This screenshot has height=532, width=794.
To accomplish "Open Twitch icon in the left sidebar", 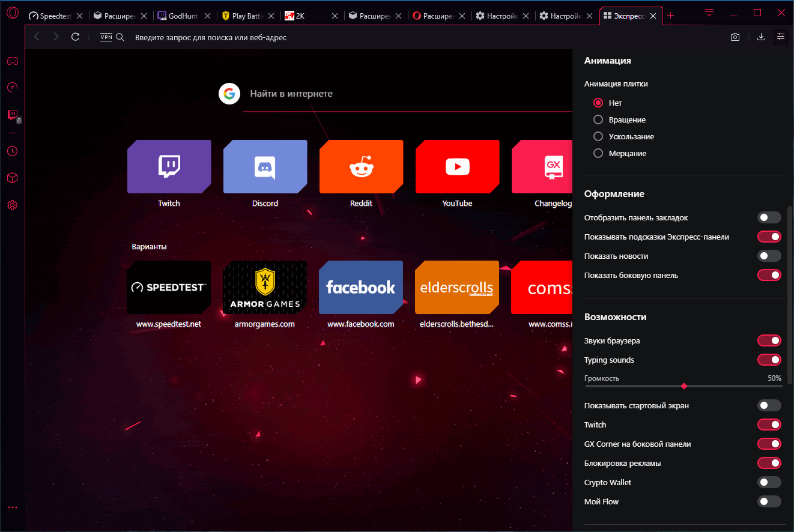I will [x=12, y=115].
